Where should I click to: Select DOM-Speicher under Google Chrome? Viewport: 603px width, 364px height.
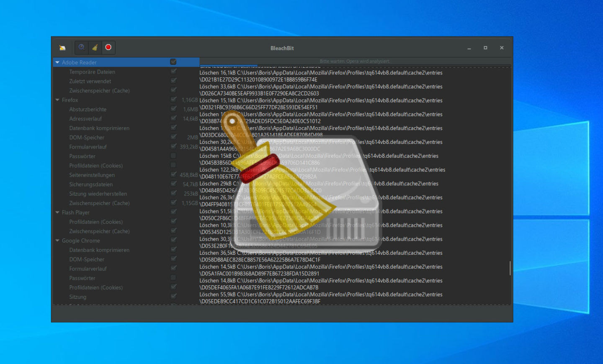[87, 259]
